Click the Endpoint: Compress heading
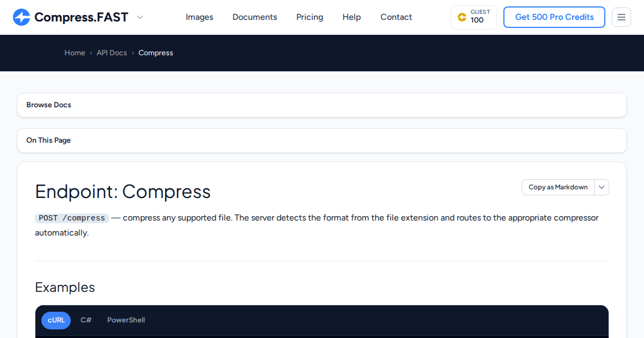Screen dimensions: 644x338 click(123, 192)
